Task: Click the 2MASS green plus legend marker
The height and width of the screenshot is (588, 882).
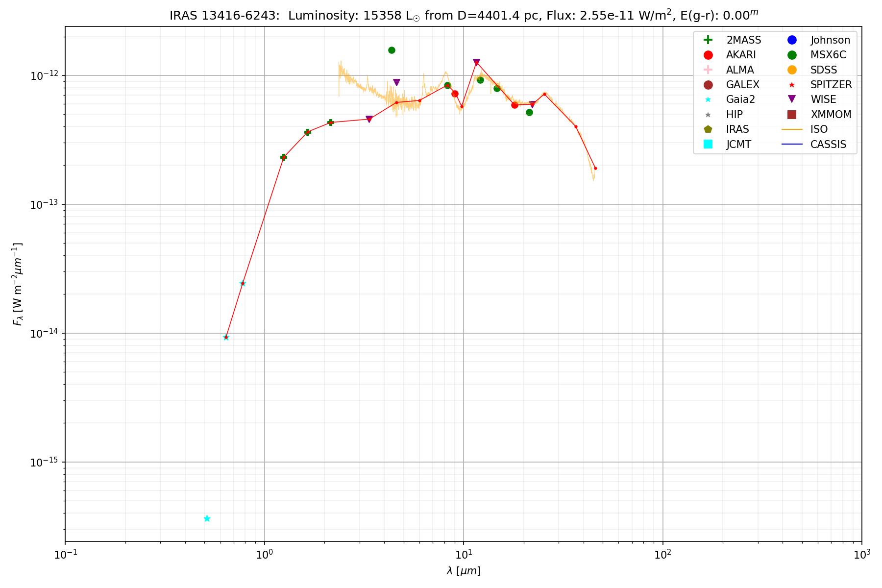Action: [708, 40]
